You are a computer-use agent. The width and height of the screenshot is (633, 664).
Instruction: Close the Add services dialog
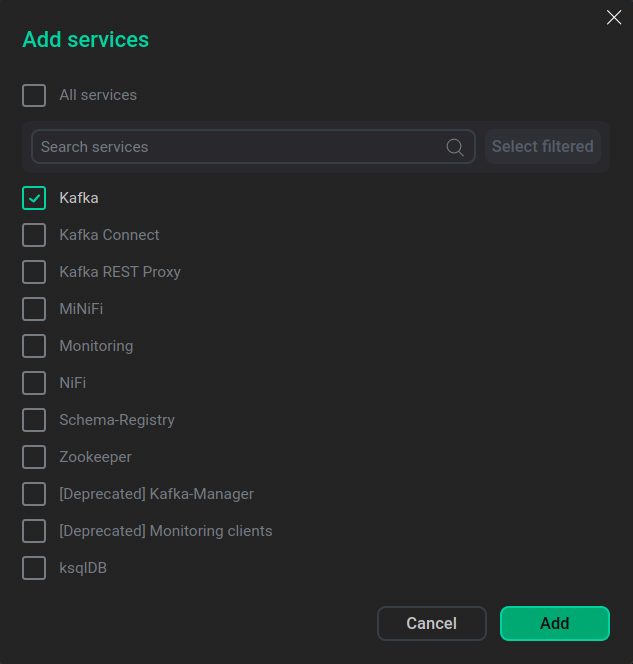click(x=614, y=17)
